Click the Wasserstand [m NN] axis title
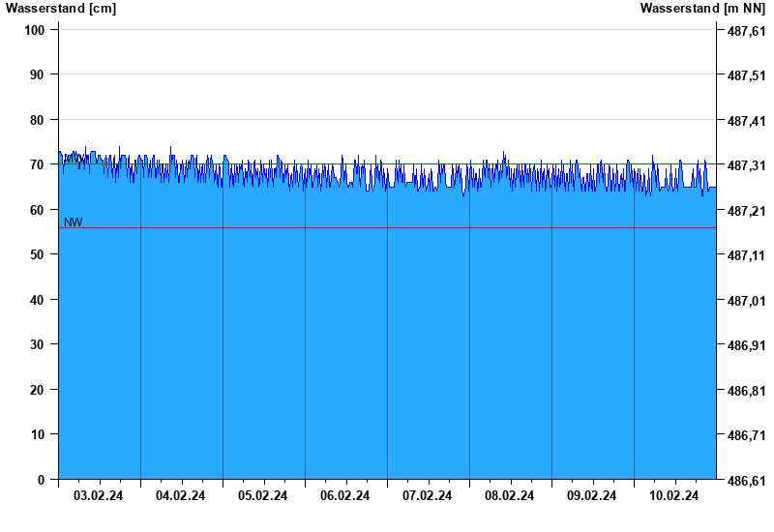The height and width of the screenshot is (532, 774). pos(702,9)
